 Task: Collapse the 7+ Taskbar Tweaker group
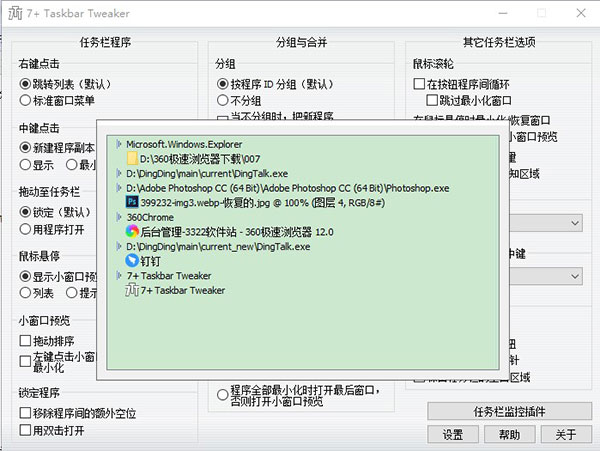click(x=119, y=275)
